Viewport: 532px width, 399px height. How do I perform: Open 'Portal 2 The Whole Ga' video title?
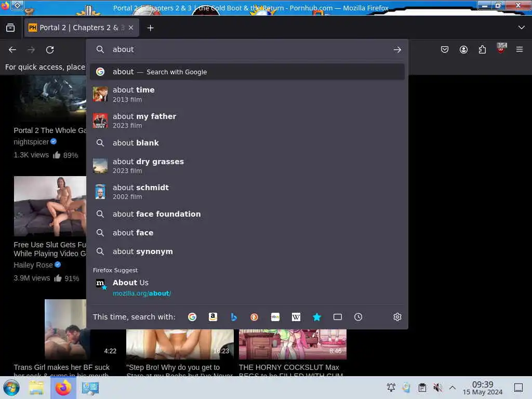point(50,130)
